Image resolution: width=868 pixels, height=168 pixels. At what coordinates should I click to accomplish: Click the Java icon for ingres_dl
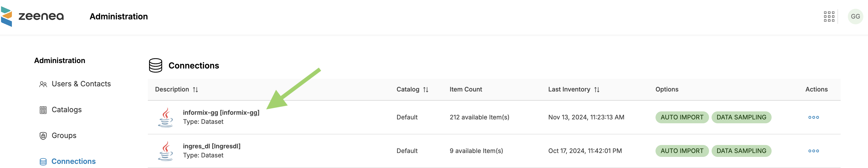click(x=165, y=151)
